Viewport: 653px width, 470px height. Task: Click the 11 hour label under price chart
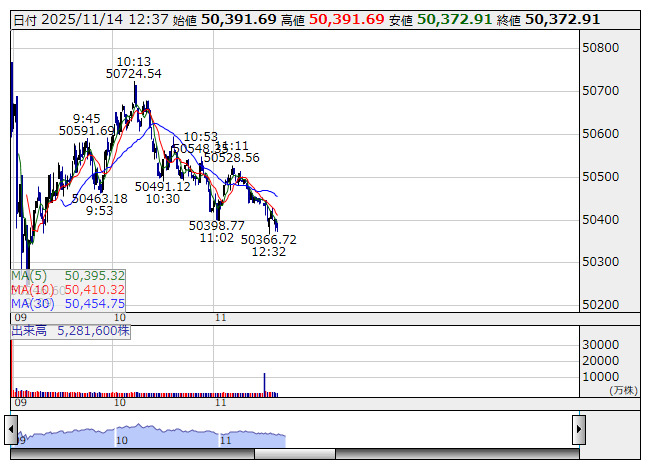[221, 318]
